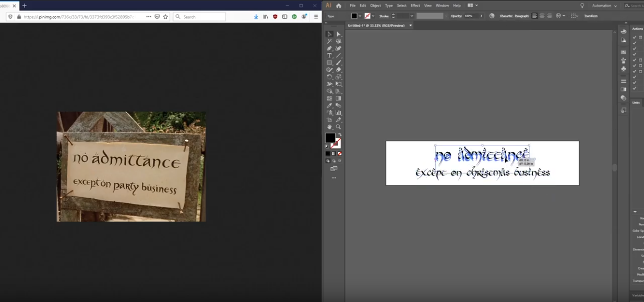Select the Eyedropper tool

[329, 105]
